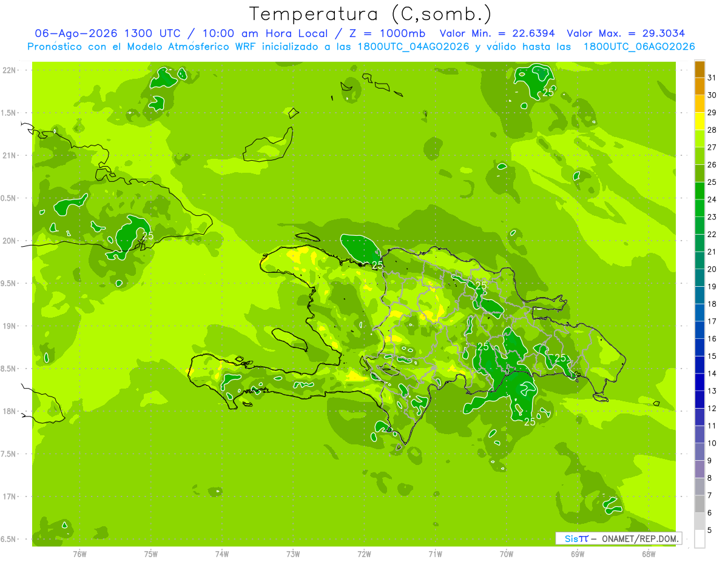Click the 25 contour label at the top-right ocean patch
Screen dimensions: 728x562
[548, 92]
